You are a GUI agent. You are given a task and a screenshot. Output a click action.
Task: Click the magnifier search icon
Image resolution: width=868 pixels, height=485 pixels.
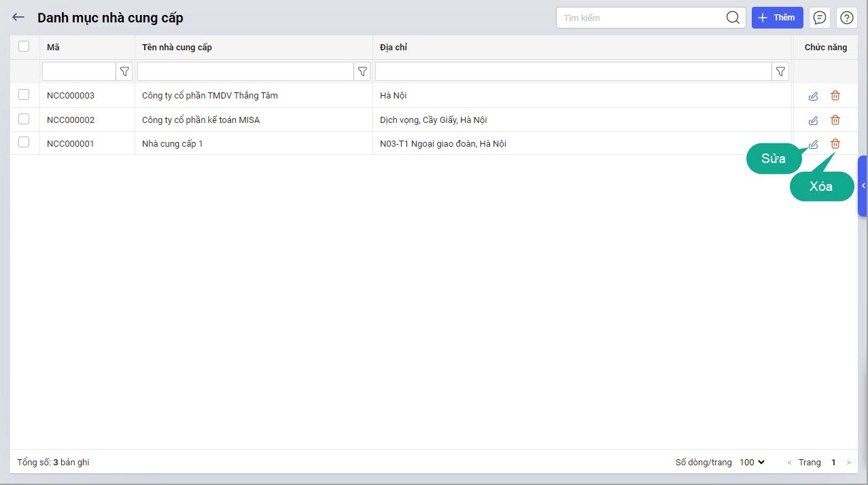coord(733,18)
